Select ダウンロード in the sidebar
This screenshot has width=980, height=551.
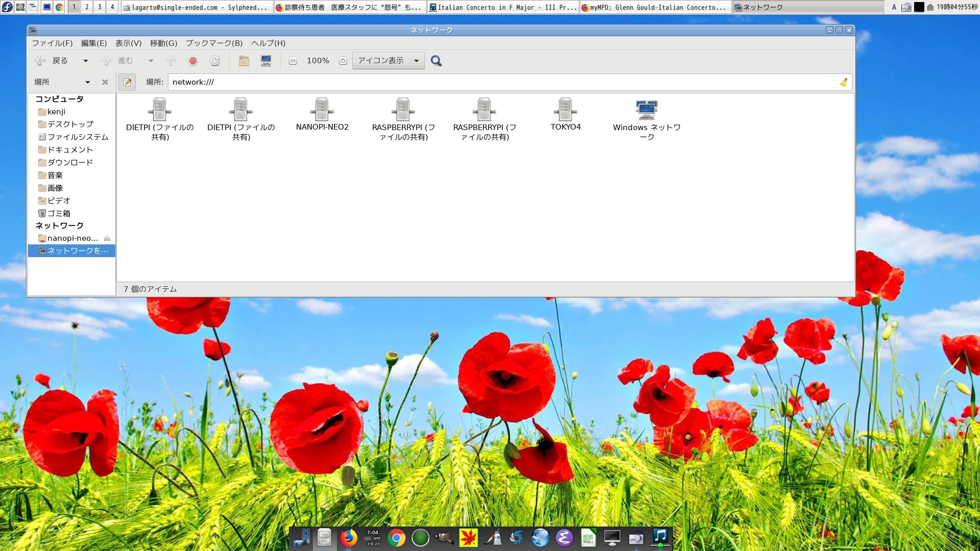point(70,163)
